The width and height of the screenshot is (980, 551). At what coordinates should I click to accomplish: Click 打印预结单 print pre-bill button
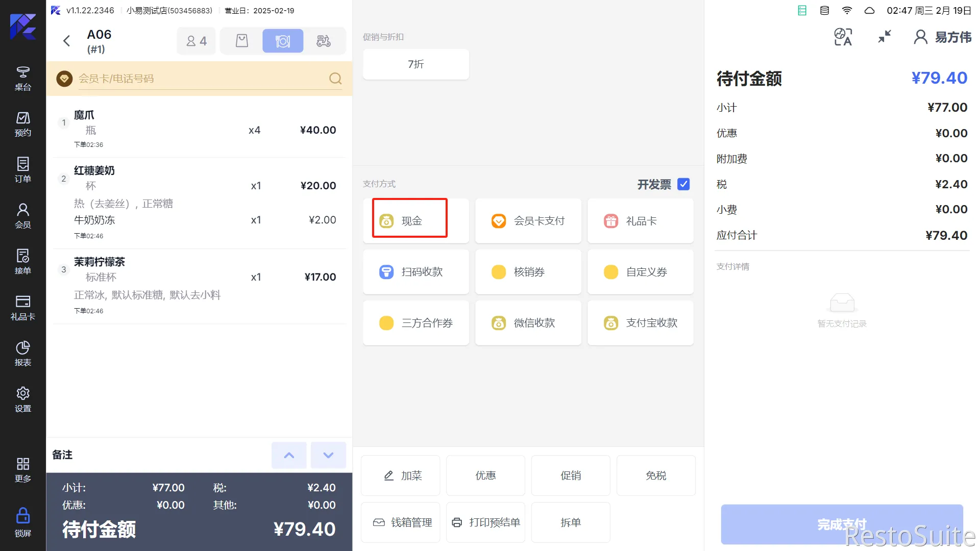[x=485, y=522]
